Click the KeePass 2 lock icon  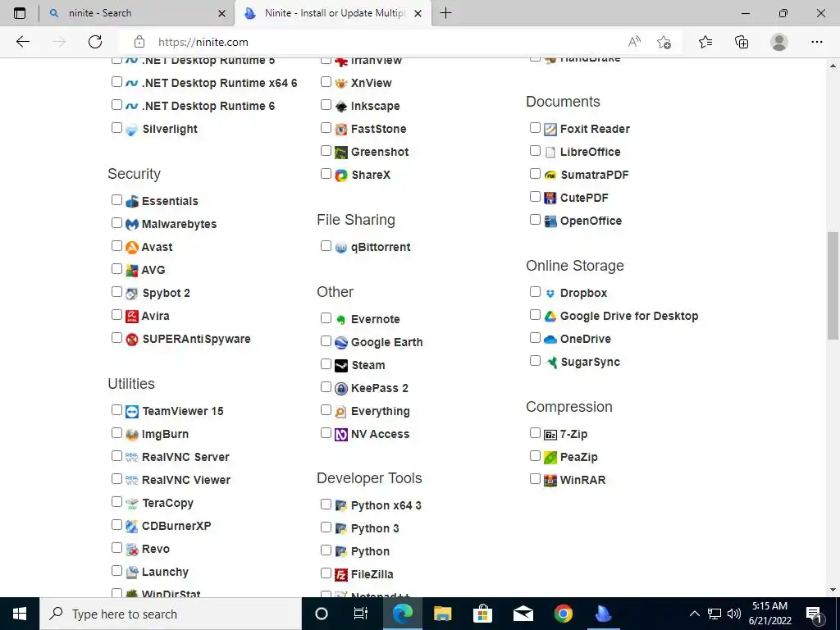coord(341,388)
